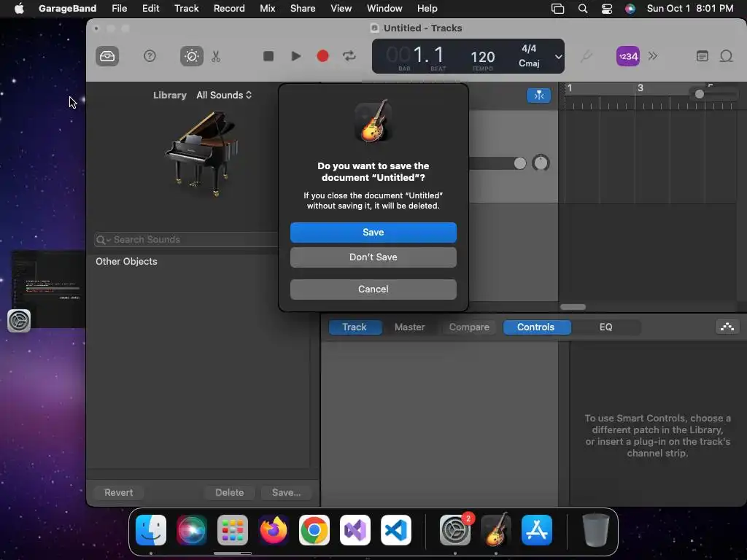Viewport: 747px width, 560px height.
Task: Focus the Search Sounds field
Action: (186, 239)
